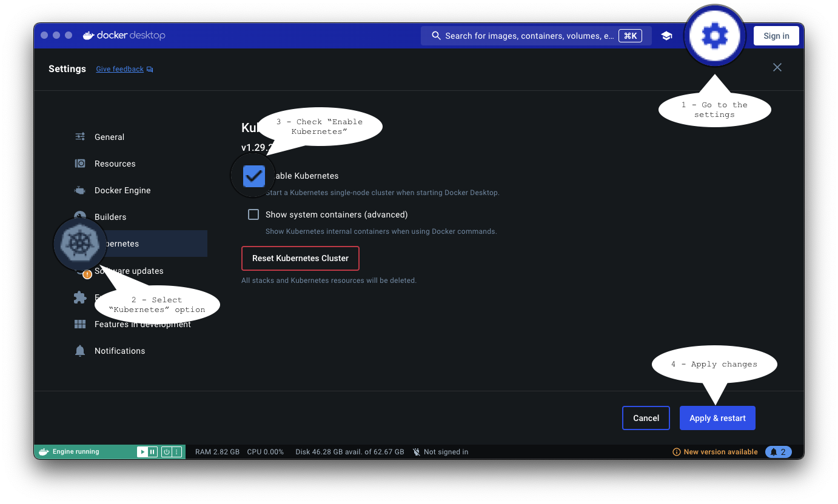The width and height of the screenshot is (838, 504).
Task: Click the search magnifier icon in the top bar
Action: pos(436,36)
